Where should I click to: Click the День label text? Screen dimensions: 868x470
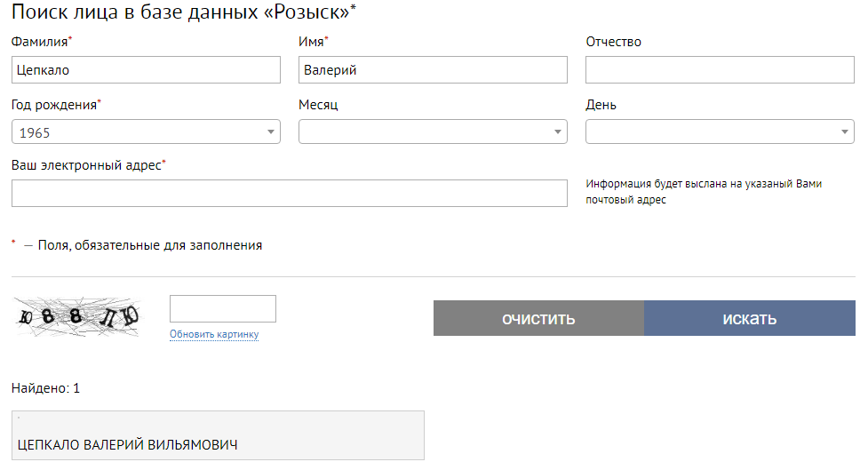(x=601, y=105)
